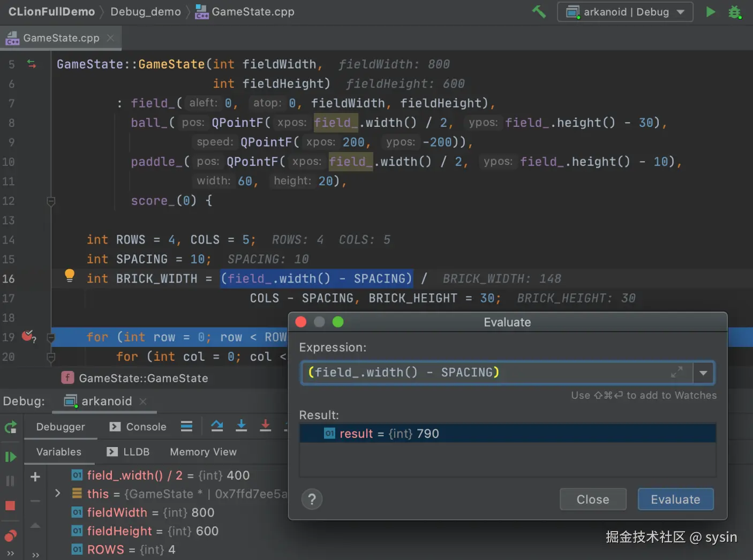753x560 pixels.
Task: Click the Pause Program icon
Action: (10, 480)
